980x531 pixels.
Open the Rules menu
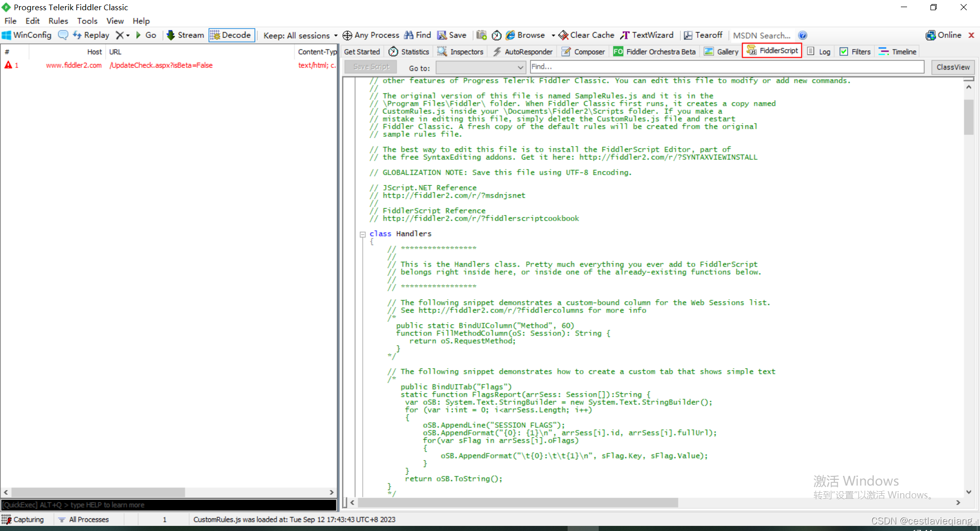coord(58,21)
